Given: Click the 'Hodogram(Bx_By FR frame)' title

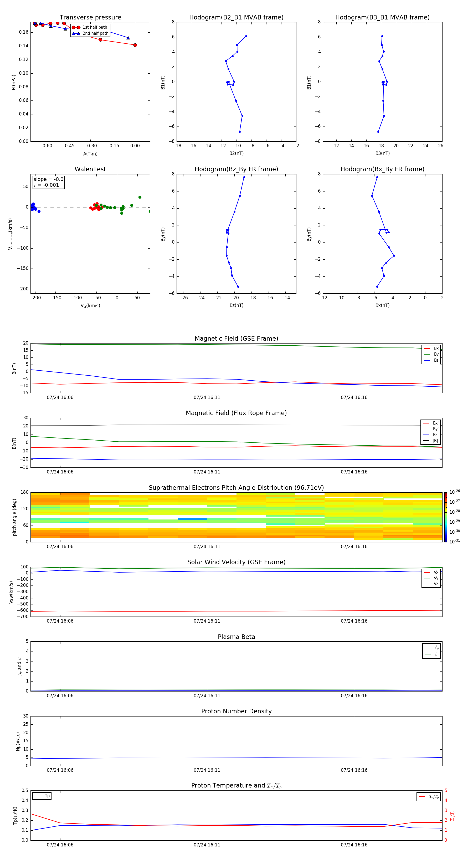Looking at the screenshot, I should click(382, 169).
